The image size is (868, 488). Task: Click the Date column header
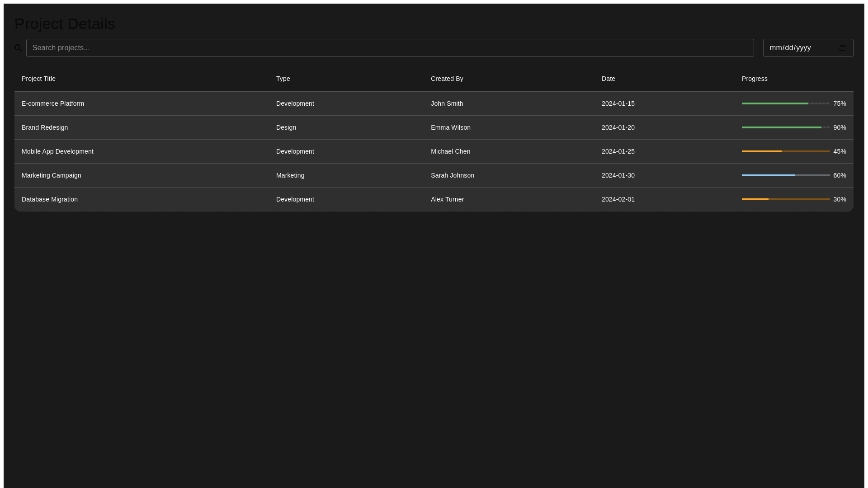[x=608, y=79]
